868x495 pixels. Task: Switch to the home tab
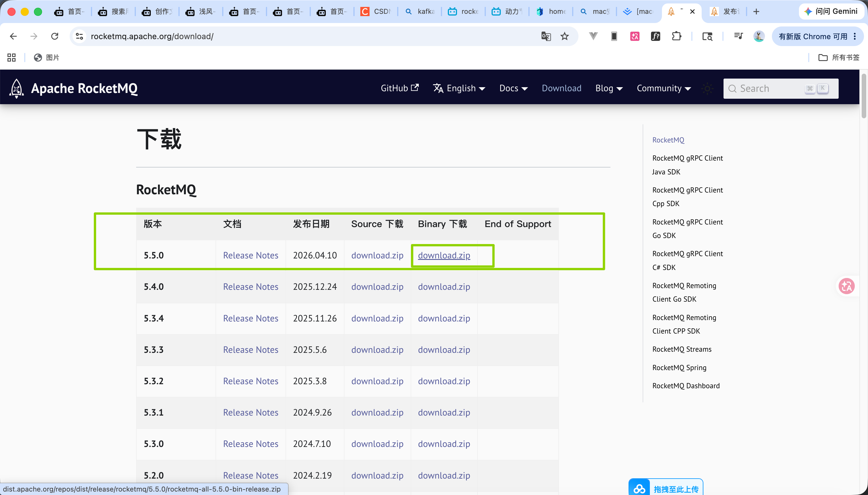click(551, 12)
